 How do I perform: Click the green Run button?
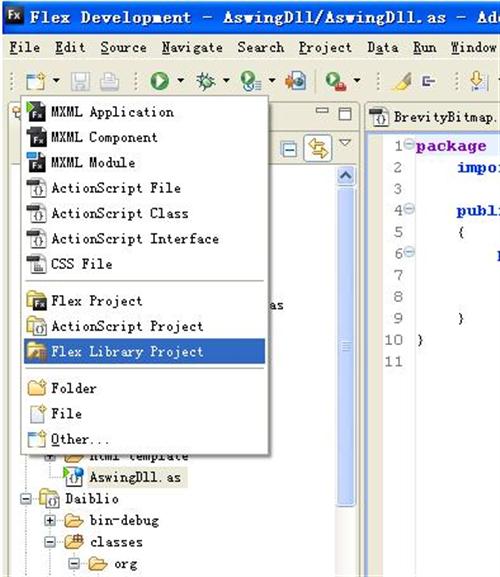pyautogui.click(x=160, y=81)
